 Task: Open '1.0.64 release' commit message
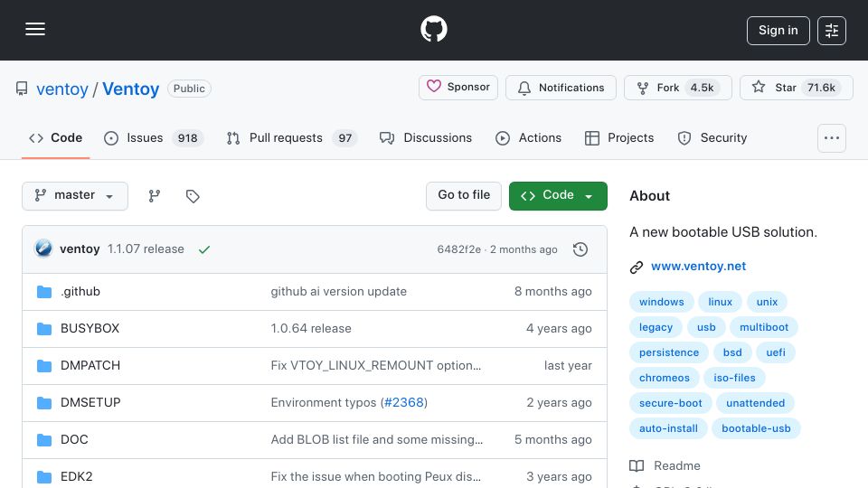coord(310,329)
